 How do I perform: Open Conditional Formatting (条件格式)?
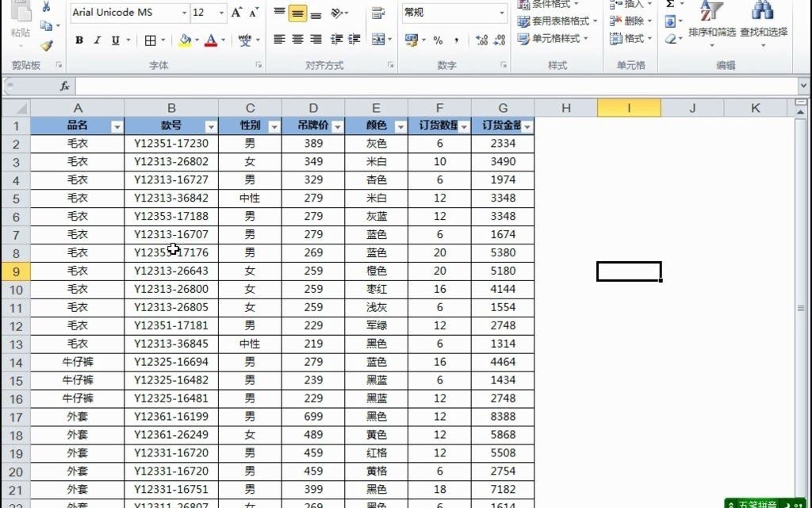(550, 6)
